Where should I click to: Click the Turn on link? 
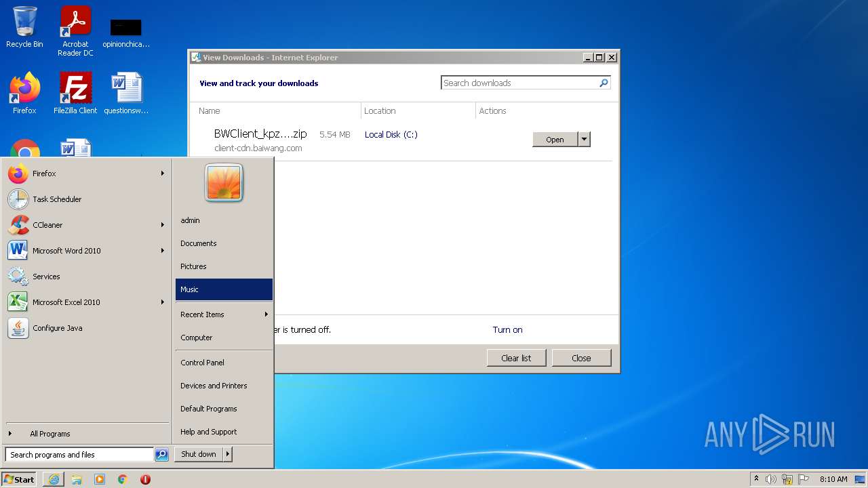[507, 330]
